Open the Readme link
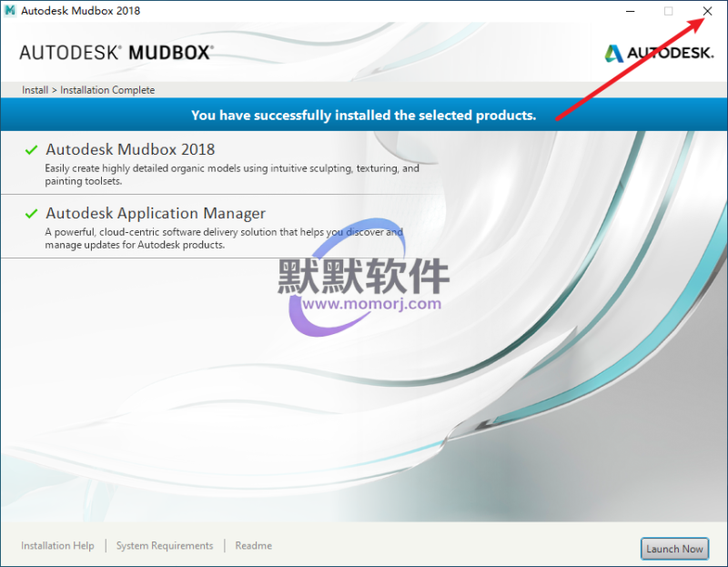This screenshot has width=728, height=567. click(253, 546)
